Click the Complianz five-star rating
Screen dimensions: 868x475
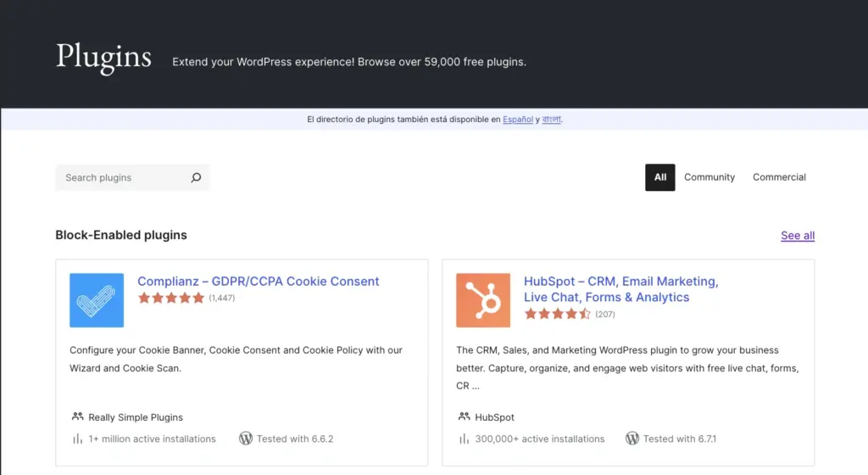click(x=171, y=298)
